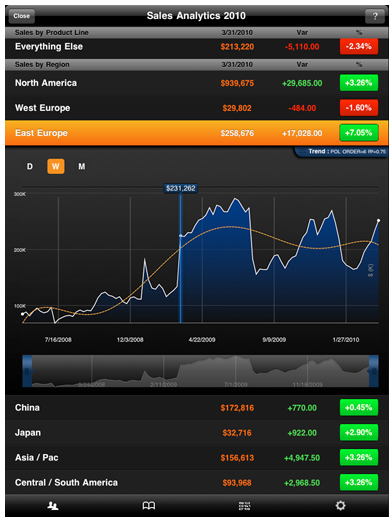
Task: Select the West Europe region row
Action: (x=197, y=108)
